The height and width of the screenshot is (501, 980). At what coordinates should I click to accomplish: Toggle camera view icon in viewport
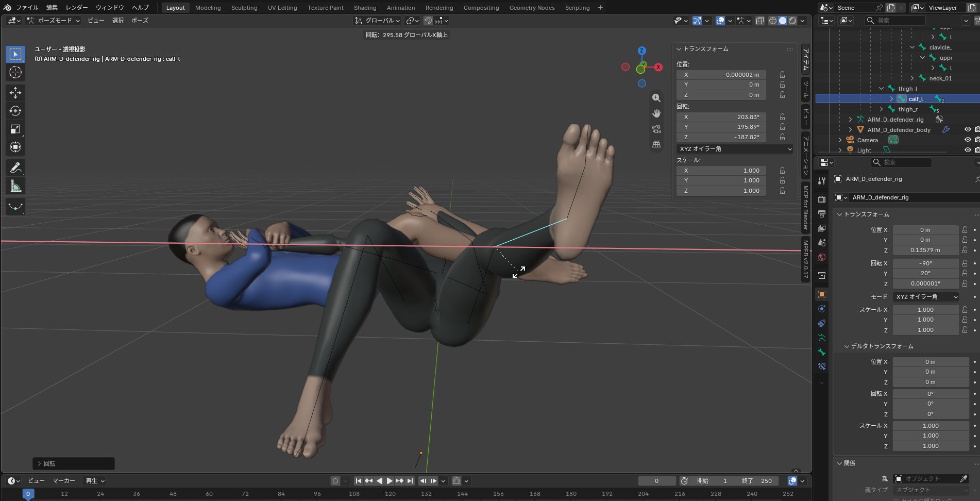(656, 129)
